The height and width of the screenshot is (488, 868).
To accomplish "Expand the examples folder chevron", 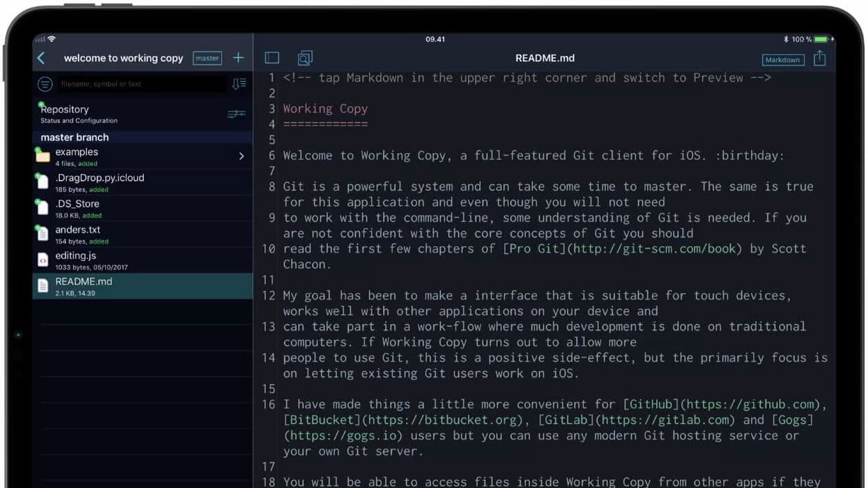I will coord(242,157).
